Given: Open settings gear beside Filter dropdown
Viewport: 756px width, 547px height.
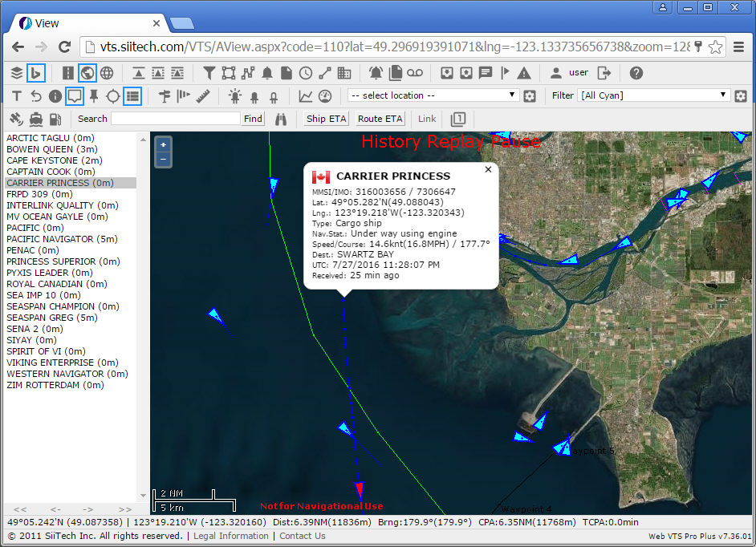Looking at the screenshot, I should point(742,96).
